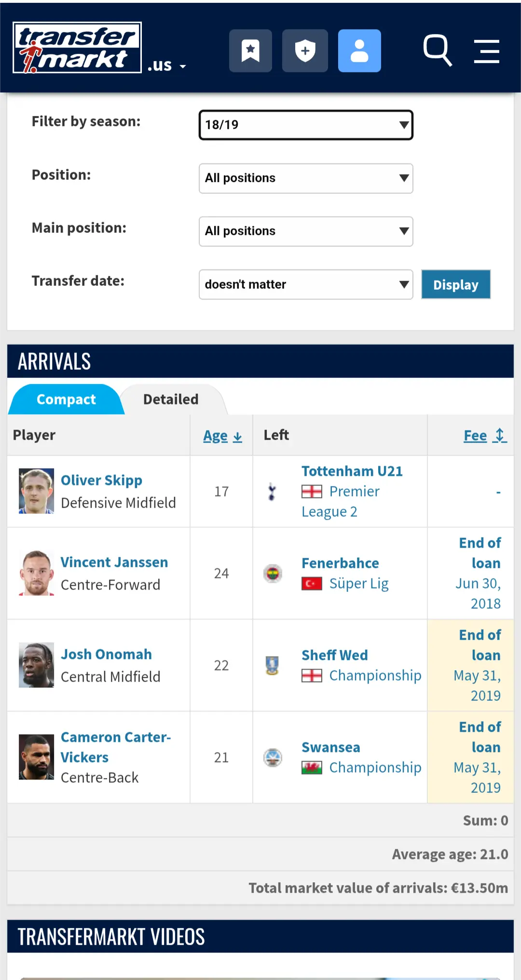Open Vincent Janssen player link
This screenshot has height=980, width=521.
click(x=114, y=562)
